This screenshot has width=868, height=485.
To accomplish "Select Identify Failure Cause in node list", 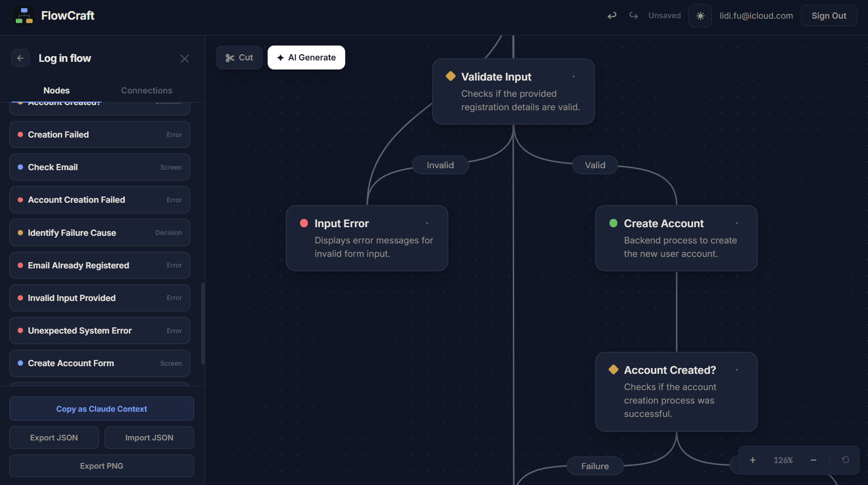I will [100, 233].
